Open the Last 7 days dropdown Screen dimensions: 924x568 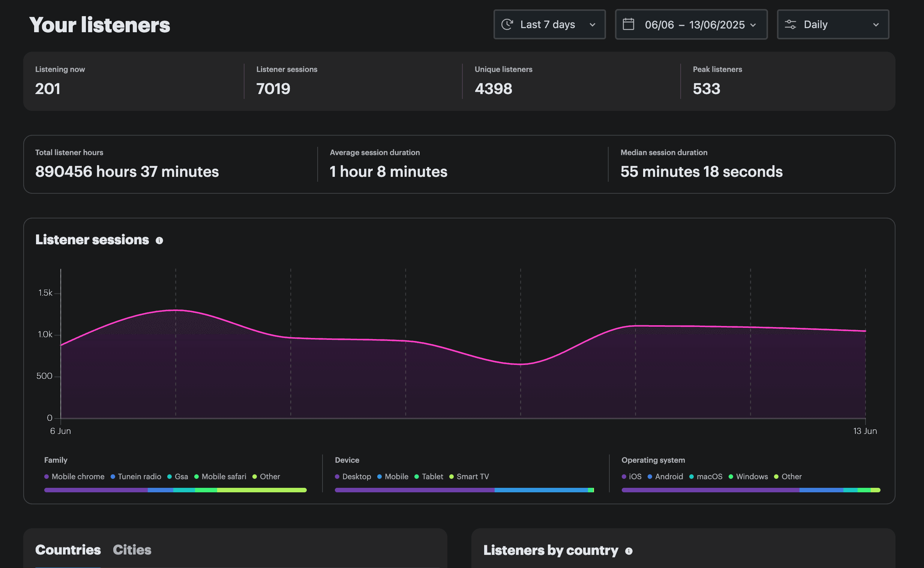[549, 24]
